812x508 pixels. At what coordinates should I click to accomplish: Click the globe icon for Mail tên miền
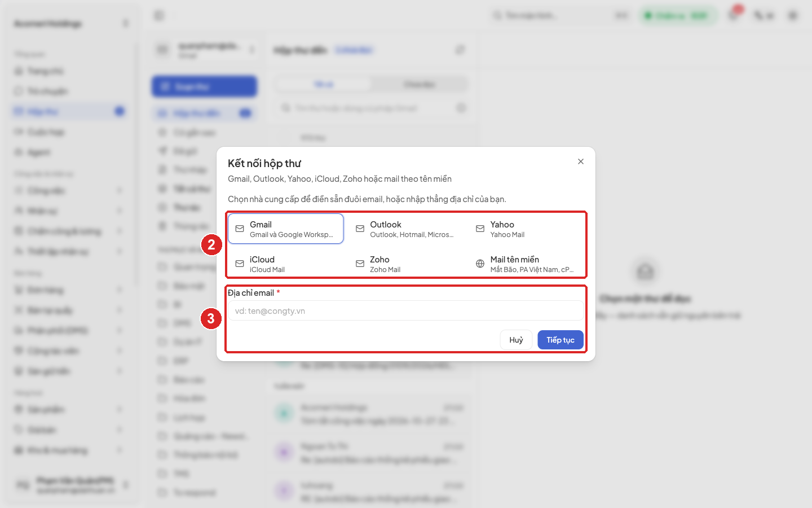(480, 264)
